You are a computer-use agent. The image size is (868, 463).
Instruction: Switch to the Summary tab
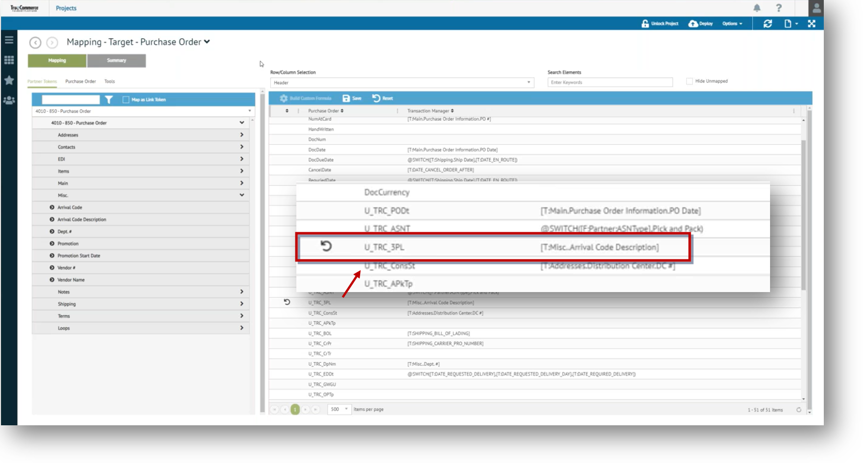117,61
